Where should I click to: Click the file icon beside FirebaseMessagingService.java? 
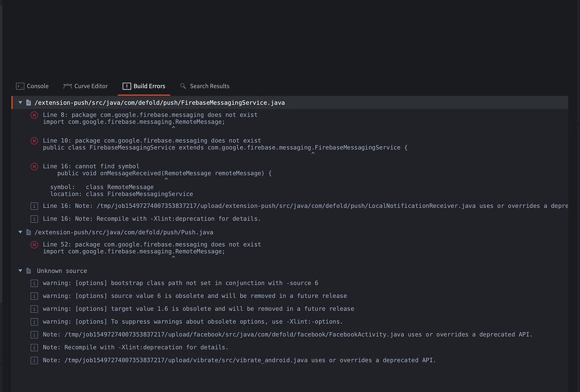coord(29,103)
